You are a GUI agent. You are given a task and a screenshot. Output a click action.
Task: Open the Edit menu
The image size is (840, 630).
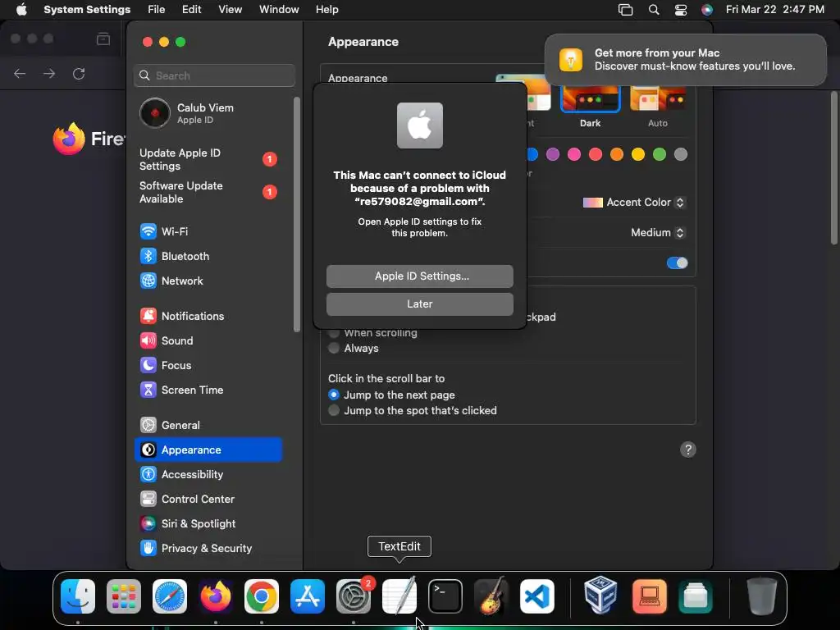(191, 10)
